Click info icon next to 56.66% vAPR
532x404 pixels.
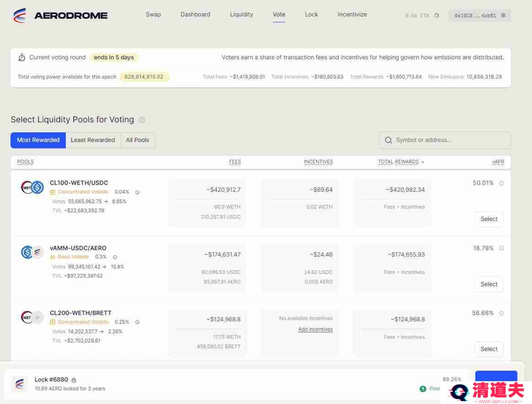tap(501, 314)
